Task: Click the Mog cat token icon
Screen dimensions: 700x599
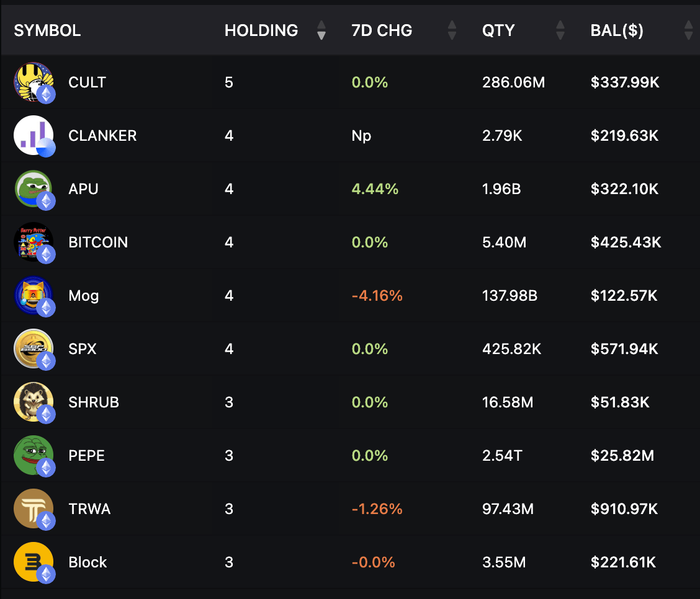Action: coord(33,295)
